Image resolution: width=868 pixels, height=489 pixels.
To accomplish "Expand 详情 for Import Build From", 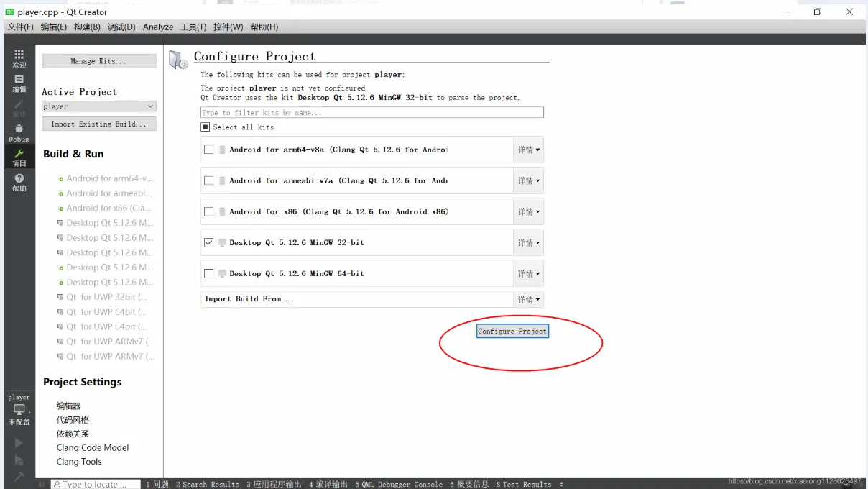I will pos(529,299).
